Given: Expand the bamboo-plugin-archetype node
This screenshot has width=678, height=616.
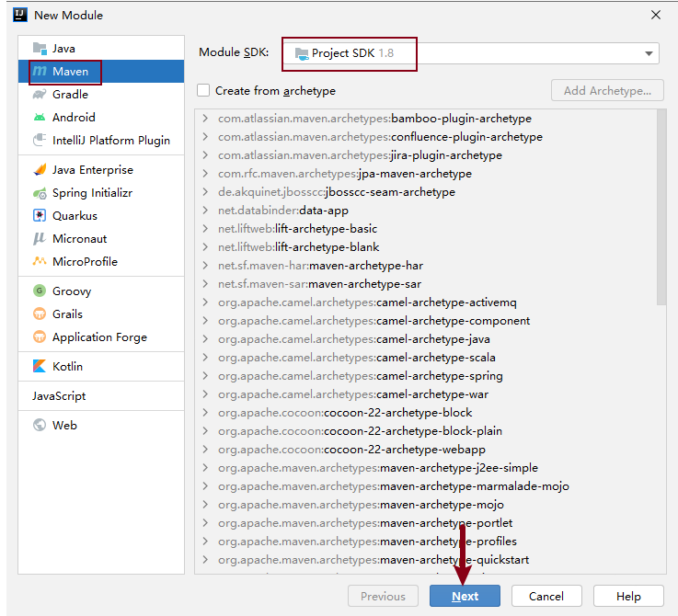Looking at the screenshot, I should click(205, 118).
